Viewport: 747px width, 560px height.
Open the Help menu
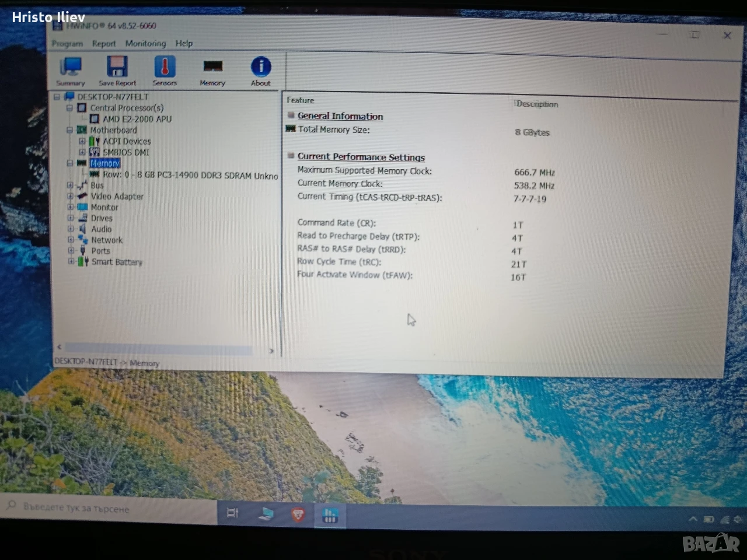(184, 43)
